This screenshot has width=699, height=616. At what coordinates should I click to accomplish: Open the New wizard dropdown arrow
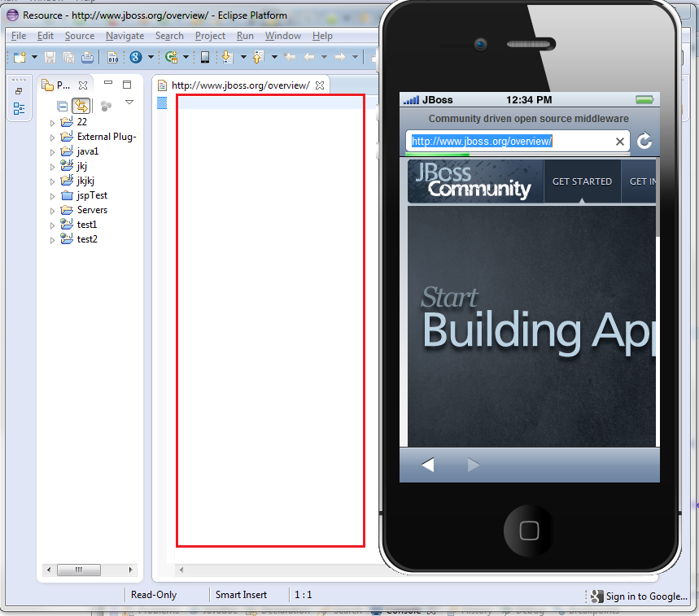(34, 57)
